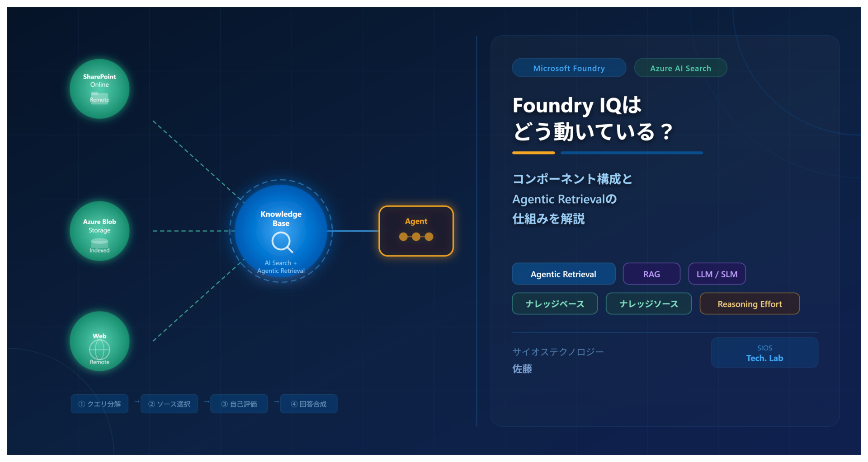The image size is (868, 462).
Task: Click the ナレッジベース tag
Action: 555,303
